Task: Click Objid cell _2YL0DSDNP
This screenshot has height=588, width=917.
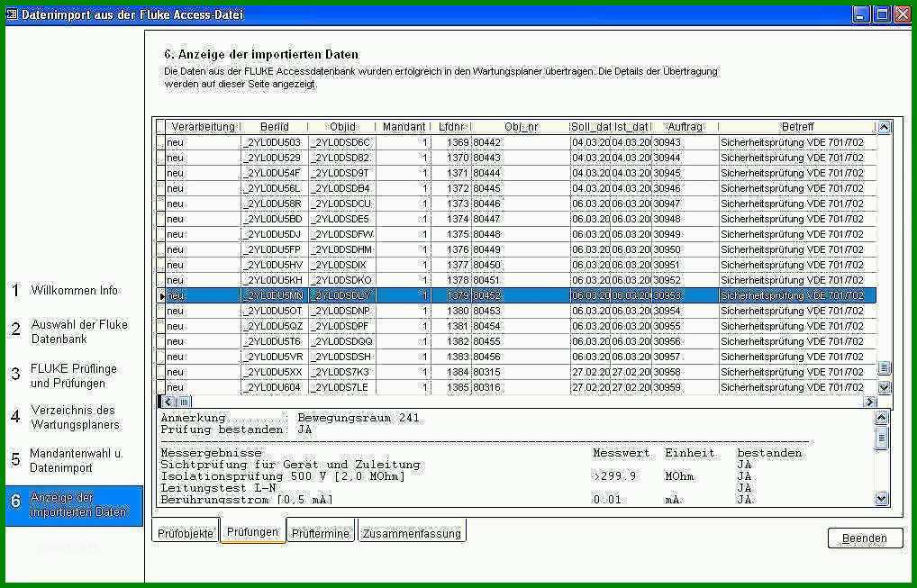Action: click(342, 311)
